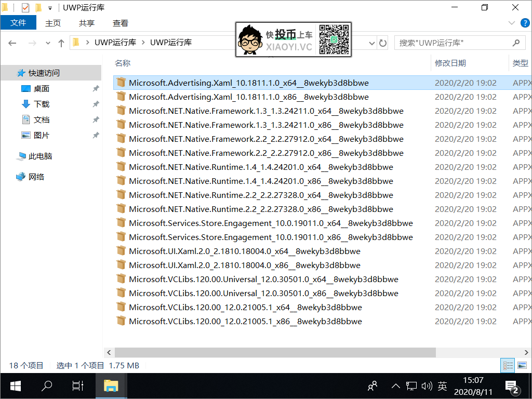The height and width of the screenshot is (399, 532).
Task: Select Microsoft.UI.Xaml.2.0 x64 package file
Action: (x=244, y=251)
